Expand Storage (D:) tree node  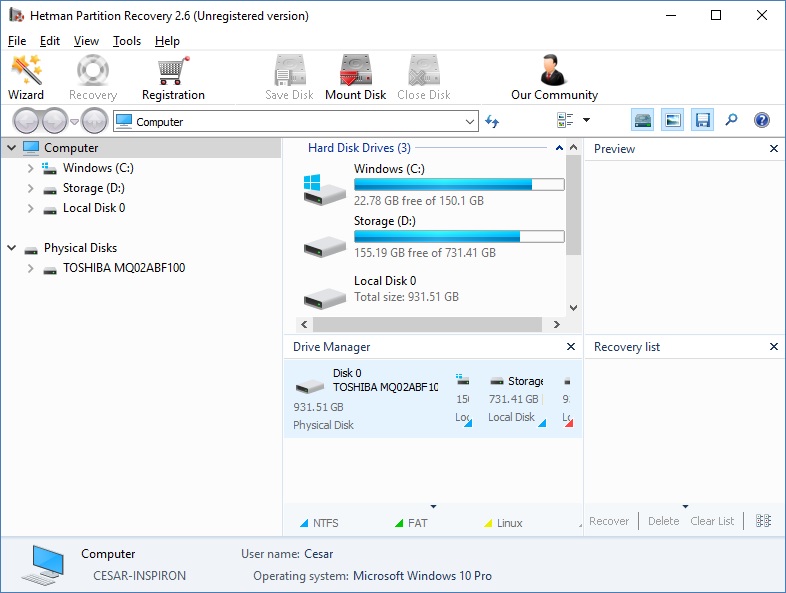click(x=31, y=188)
